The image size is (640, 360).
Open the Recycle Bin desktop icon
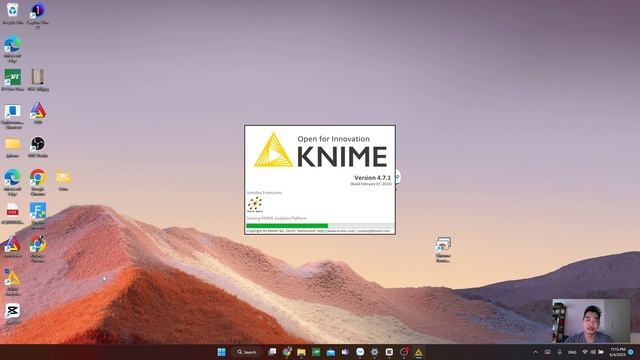click(13, 13)
